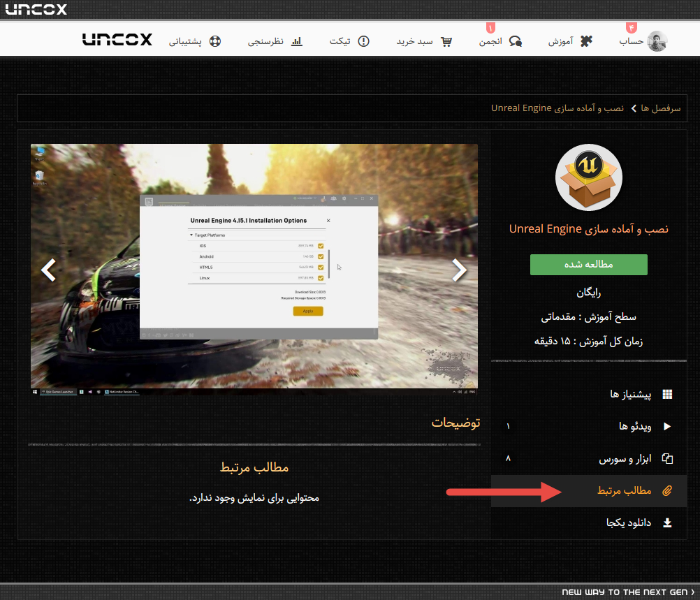
Task: Show previous slide with left arrow
Action: [48, 270]
